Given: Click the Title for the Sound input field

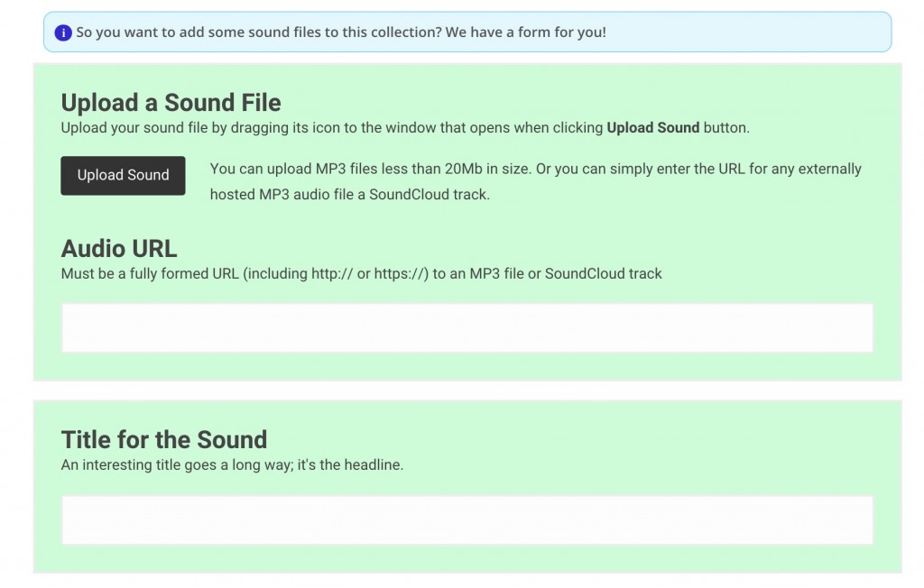Looking at the screenshot, I should tap(467, 519).
